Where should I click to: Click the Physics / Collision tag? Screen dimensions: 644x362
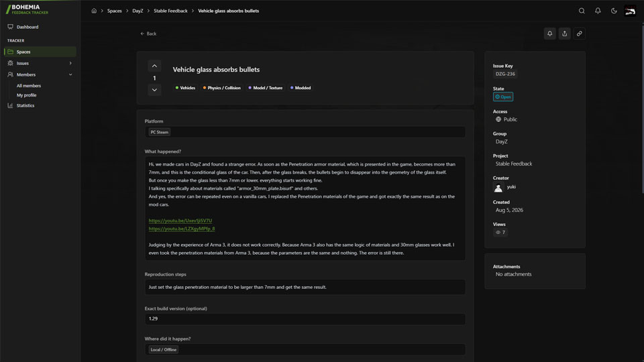click(x=222, y=88)
